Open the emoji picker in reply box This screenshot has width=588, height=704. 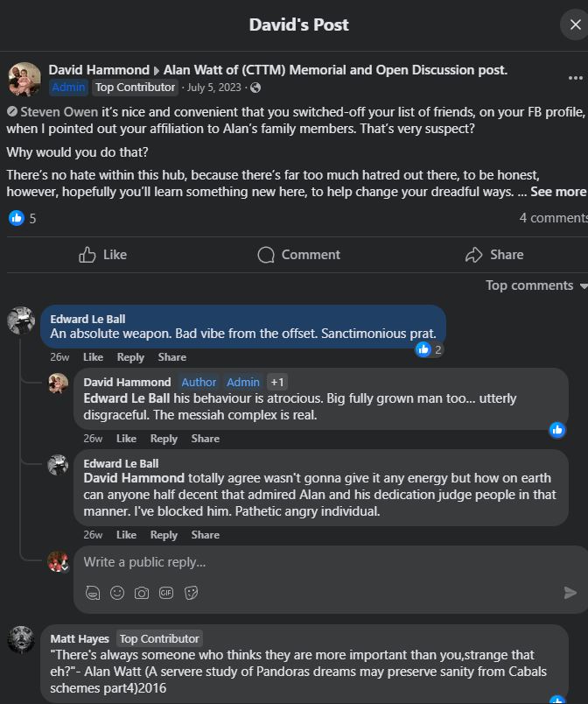click(x=117, y=593)
